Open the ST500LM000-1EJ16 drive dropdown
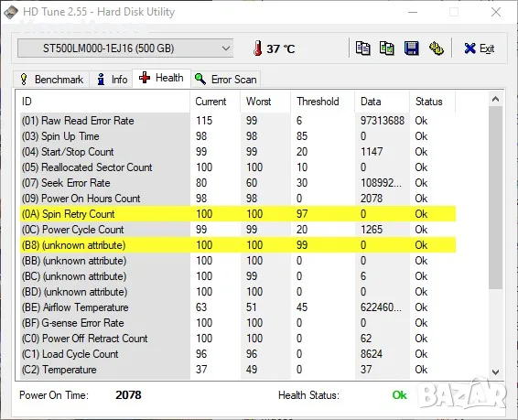The width and height of the screenshot is (518, 420). [125, 48]
